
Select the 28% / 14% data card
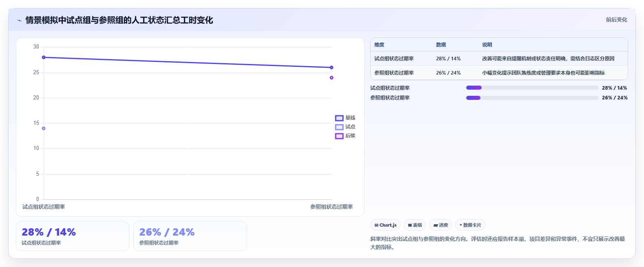pos(73,236)
